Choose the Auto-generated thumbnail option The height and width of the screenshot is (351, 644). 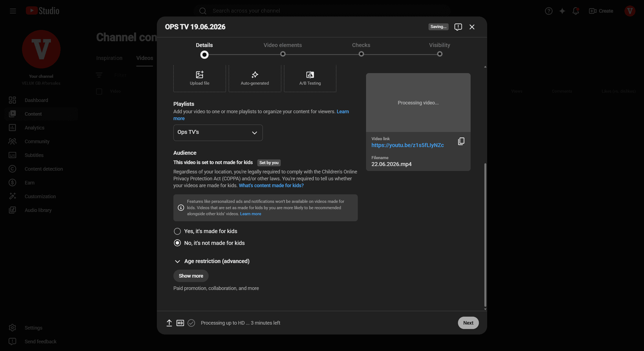pos(255,78)
